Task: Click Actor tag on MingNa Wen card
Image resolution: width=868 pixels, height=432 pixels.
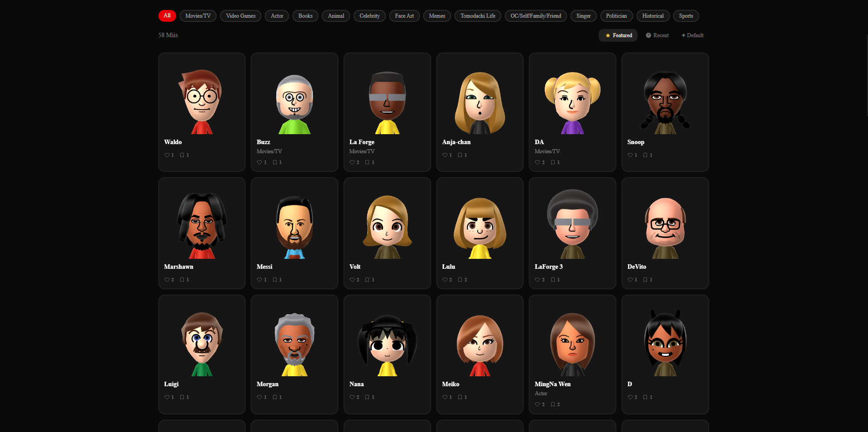Action: (541, 393)
